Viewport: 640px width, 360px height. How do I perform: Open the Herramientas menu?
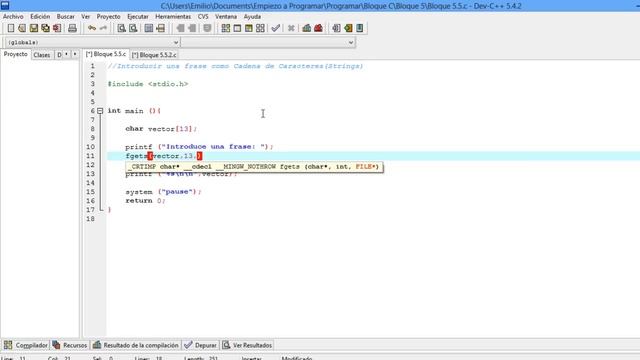coord(173,16)
